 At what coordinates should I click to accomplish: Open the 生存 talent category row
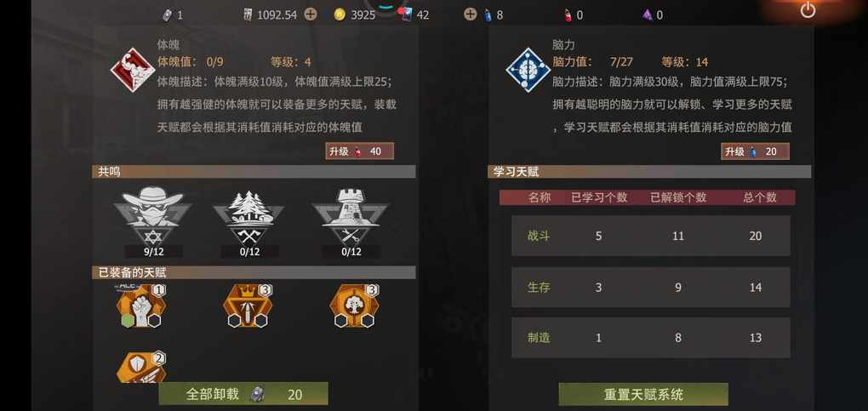[651, 288]
